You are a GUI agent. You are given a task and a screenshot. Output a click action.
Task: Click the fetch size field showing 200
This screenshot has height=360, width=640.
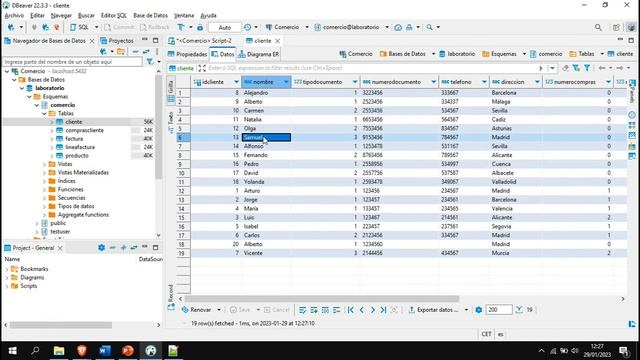pyautogui.click(x=498, y=310)
